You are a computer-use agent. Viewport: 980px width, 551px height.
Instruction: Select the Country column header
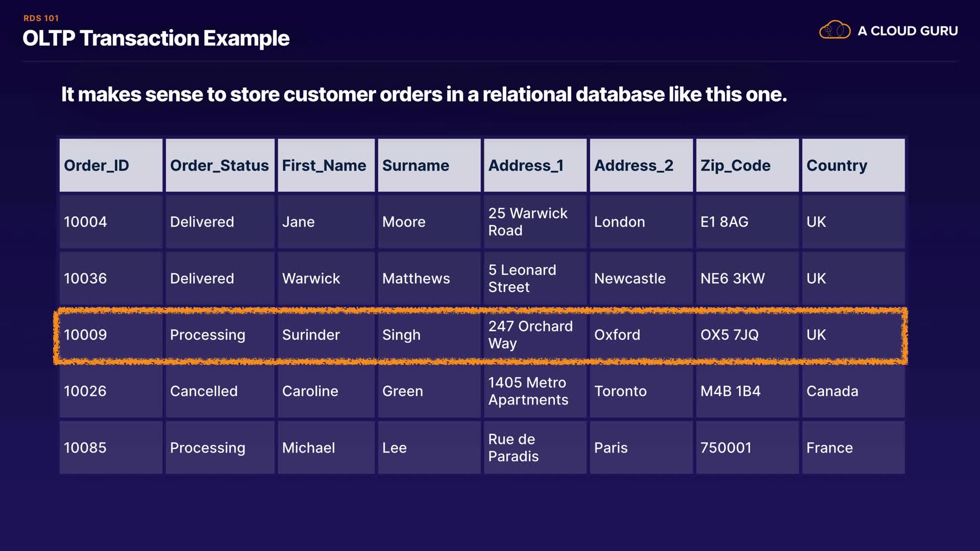837,165
